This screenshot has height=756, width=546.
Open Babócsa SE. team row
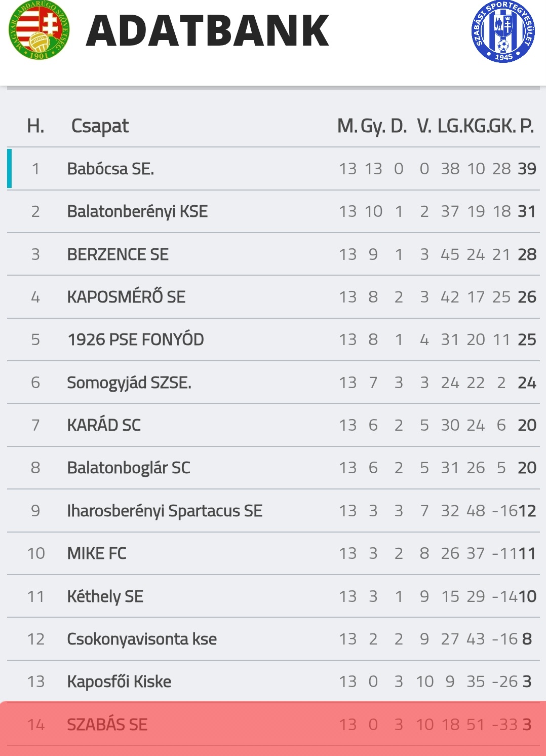click(110, 169)
